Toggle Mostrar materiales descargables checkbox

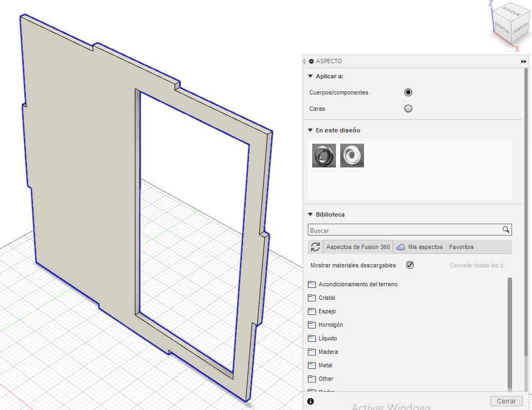pos(410,265)
